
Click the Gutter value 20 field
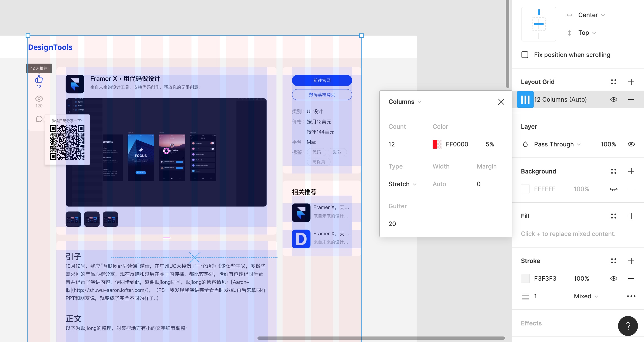[392, 224]
